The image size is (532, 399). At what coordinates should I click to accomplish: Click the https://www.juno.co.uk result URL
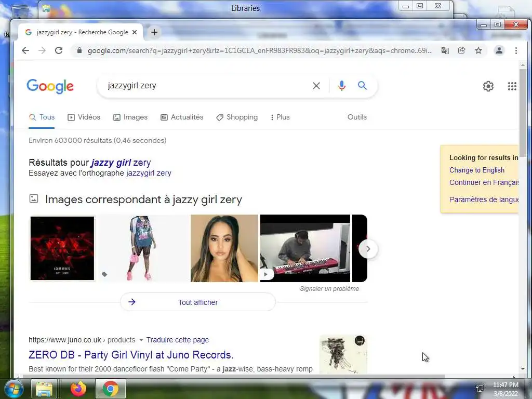point(65,340)
